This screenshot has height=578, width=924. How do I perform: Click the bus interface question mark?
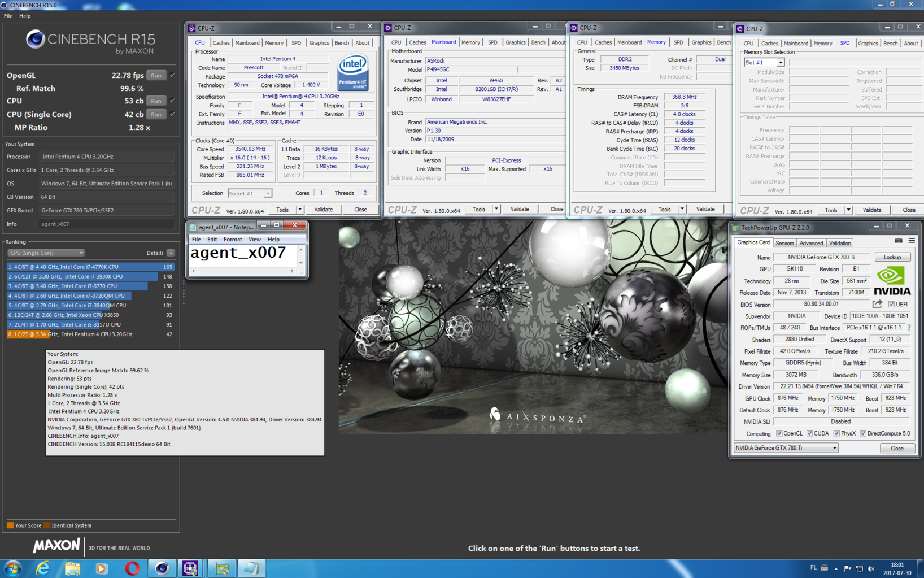click(x=909, y=328)
